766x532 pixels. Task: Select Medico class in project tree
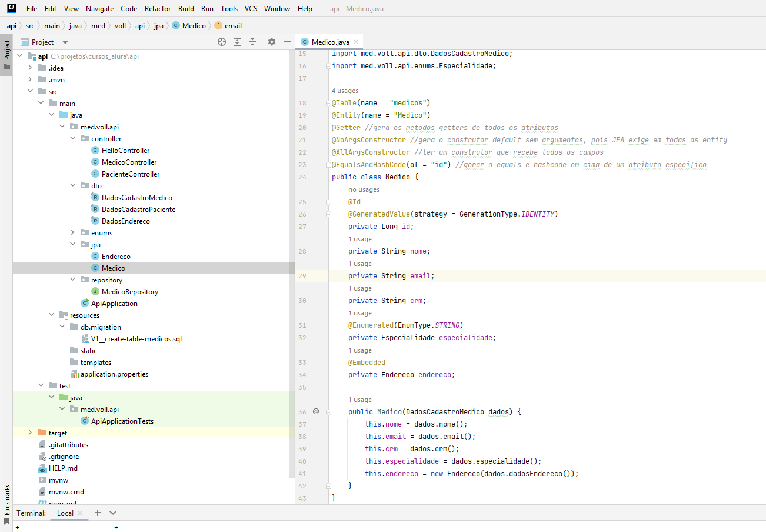click(113, 268)
